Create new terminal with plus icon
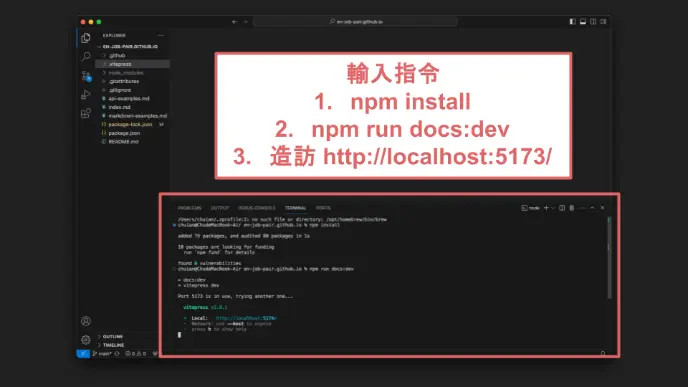Viewport: 688px width, 387px height. [546, 208]
